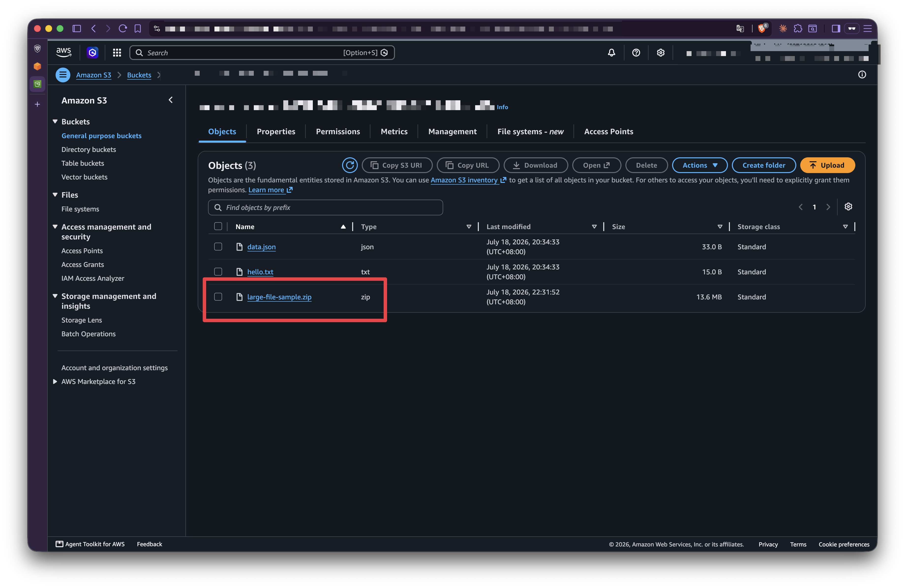The height and width of the screenshot is (588, 905).
Task: Open the large-file-sample.zip object link
Action: (279, 297)
